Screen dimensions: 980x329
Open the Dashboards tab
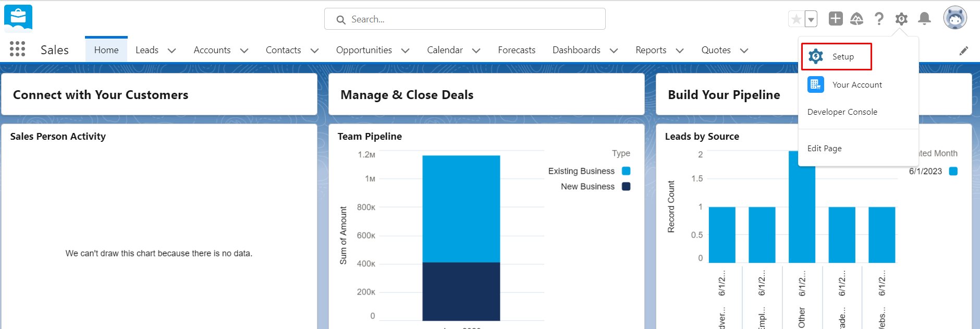[577, 50]
